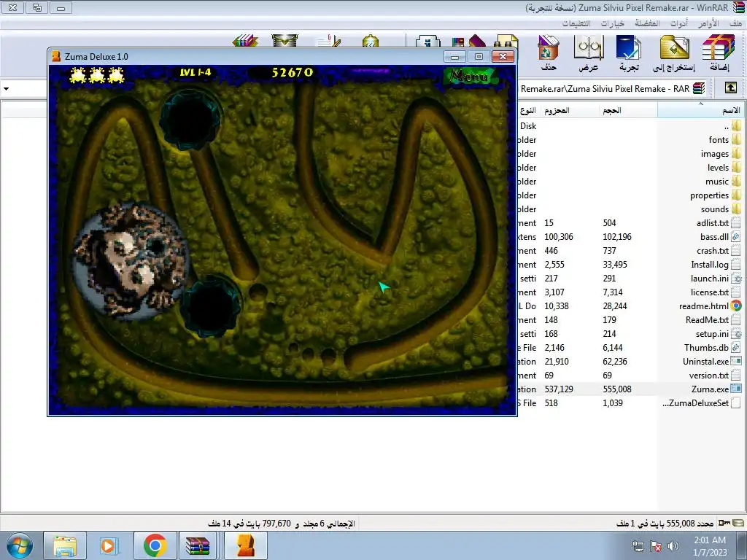747x560 pixels.
Task: Open the File (ملف) menu
Action: (x=735, y=23)
